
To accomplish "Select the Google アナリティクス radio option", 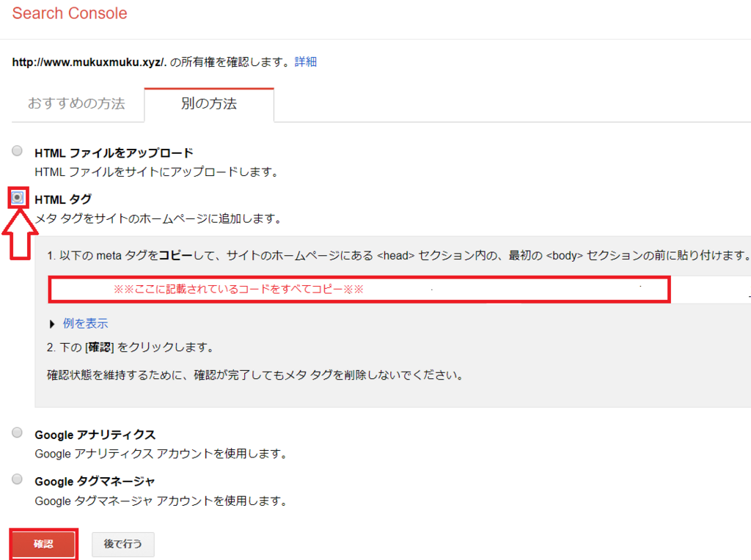I will coord(18,432).
